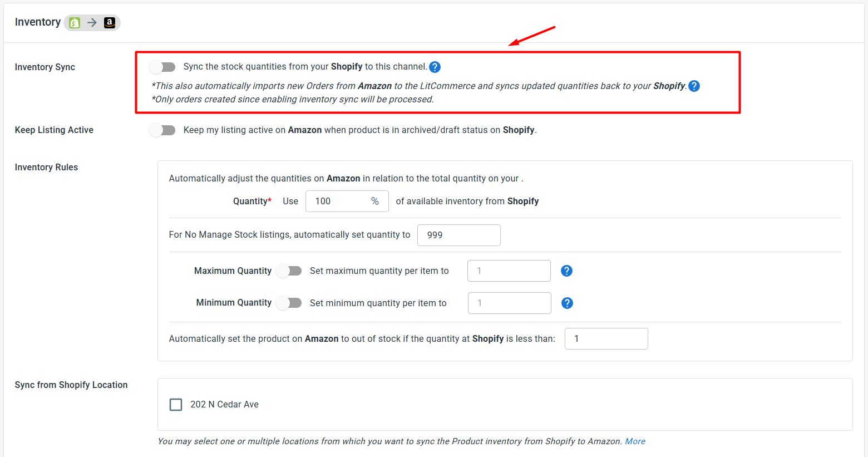Viewport: 868px width, 457px height.
Task: Open help icon after 'back to your Shopify'
Action: 694,86
